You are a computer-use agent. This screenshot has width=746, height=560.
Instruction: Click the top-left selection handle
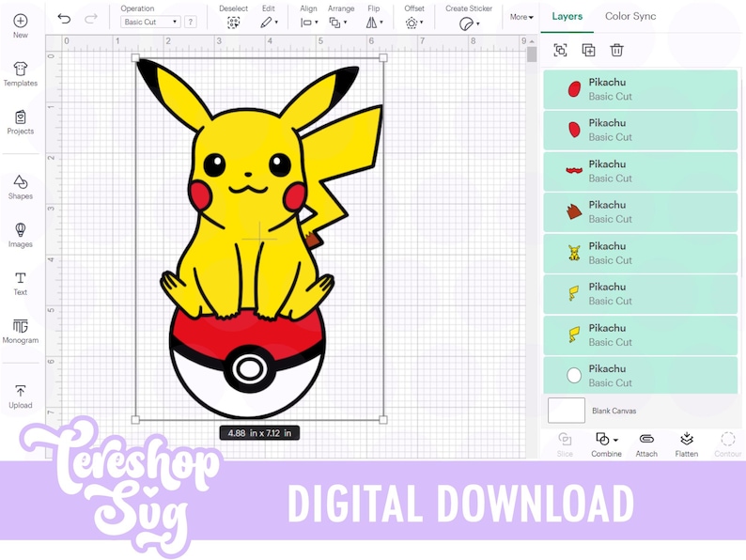(x=135, y=58)
